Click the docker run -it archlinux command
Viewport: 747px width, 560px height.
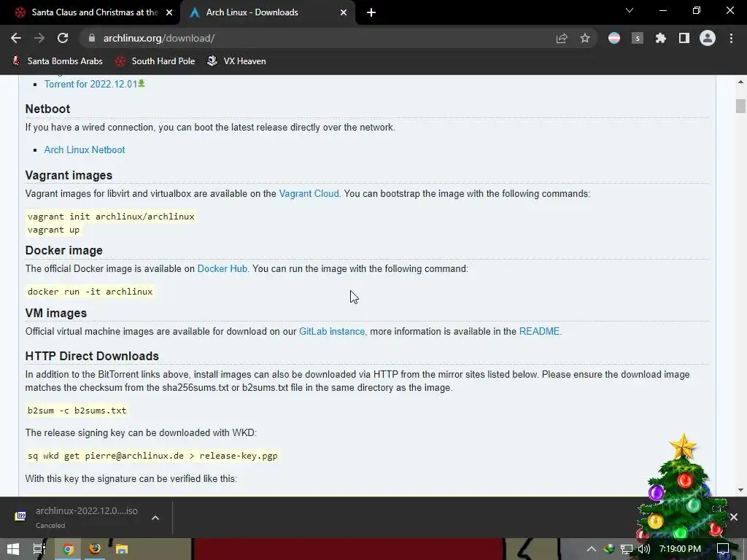pos(90,292)
